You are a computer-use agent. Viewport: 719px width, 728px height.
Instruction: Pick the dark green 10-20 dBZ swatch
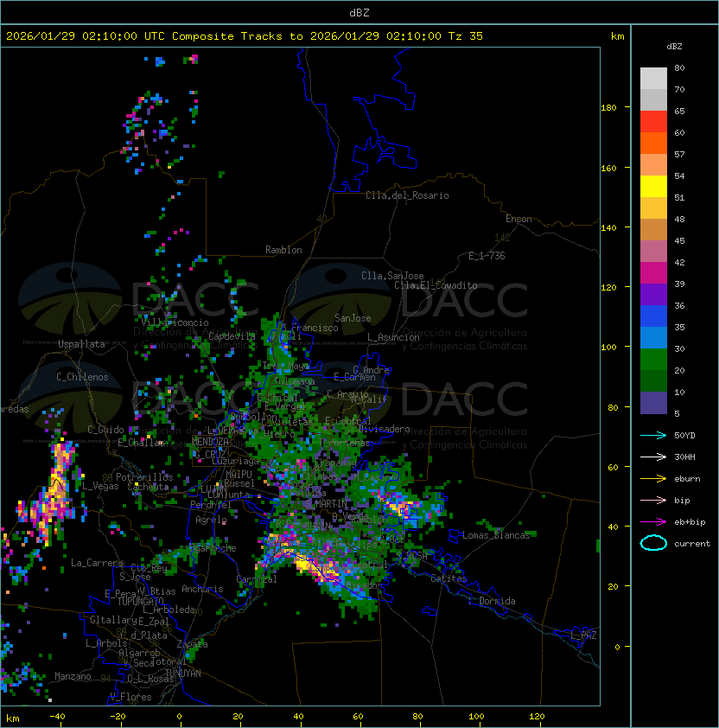[653, 380]
